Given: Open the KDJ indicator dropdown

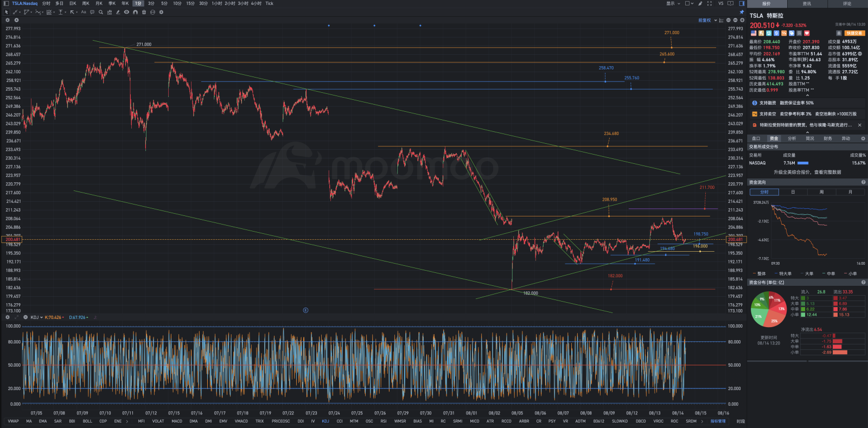Looking at the screenshot, I should pos(36,317).
